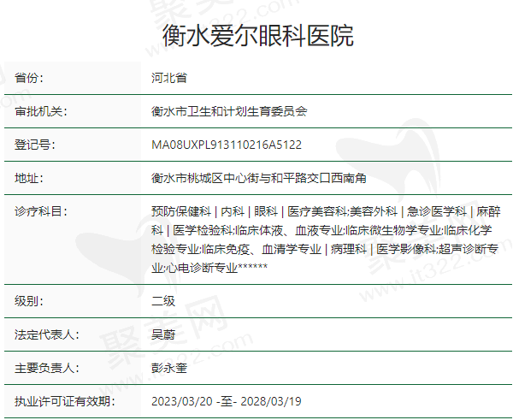Click validity dates 2023/03/20 -至- 2028/03/19
Screen dimensions: 513x420
pos(226,401)
